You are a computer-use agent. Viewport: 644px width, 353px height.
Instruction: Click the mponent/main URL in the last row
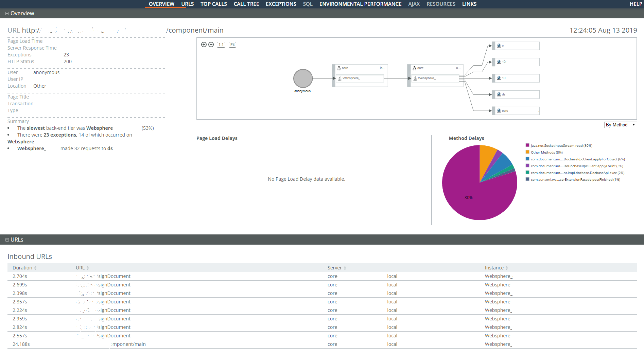[129, 345]
